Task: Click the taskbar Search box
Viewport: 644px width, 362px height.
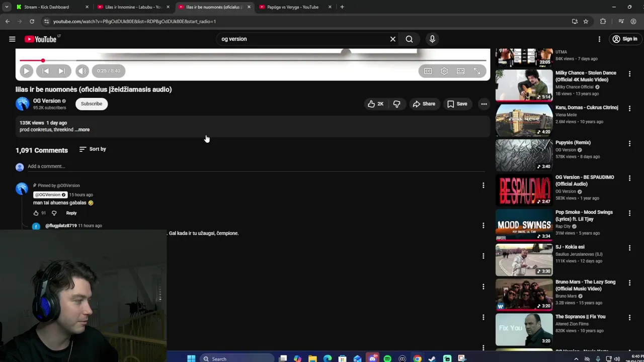Action: pyautogui.click(x=236, y=358)
